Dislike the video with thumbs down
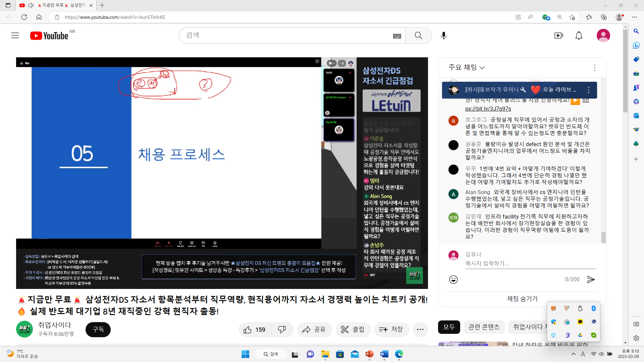644x362 pixels. [x=282, y=330]
